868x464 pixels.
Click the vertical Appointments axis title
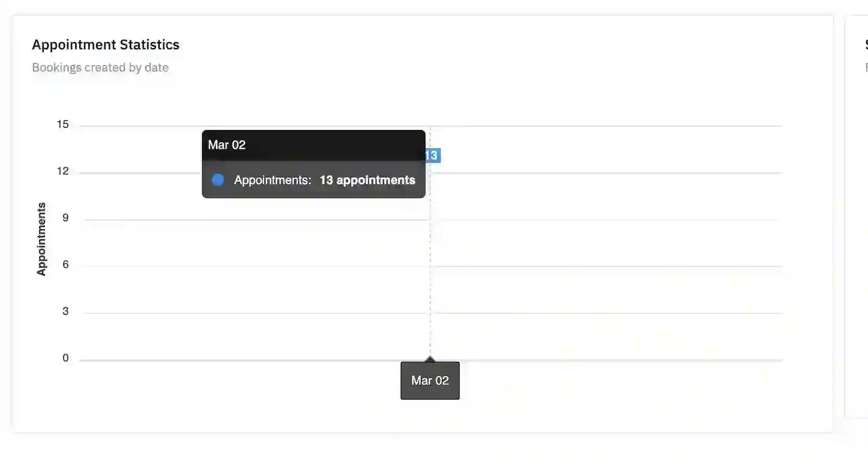41,239
